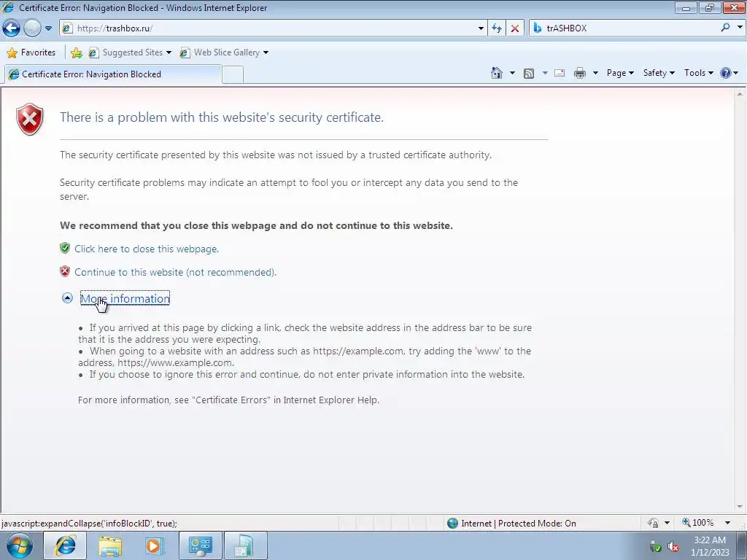Open the Windows Start button

click(x=20, y=545)
